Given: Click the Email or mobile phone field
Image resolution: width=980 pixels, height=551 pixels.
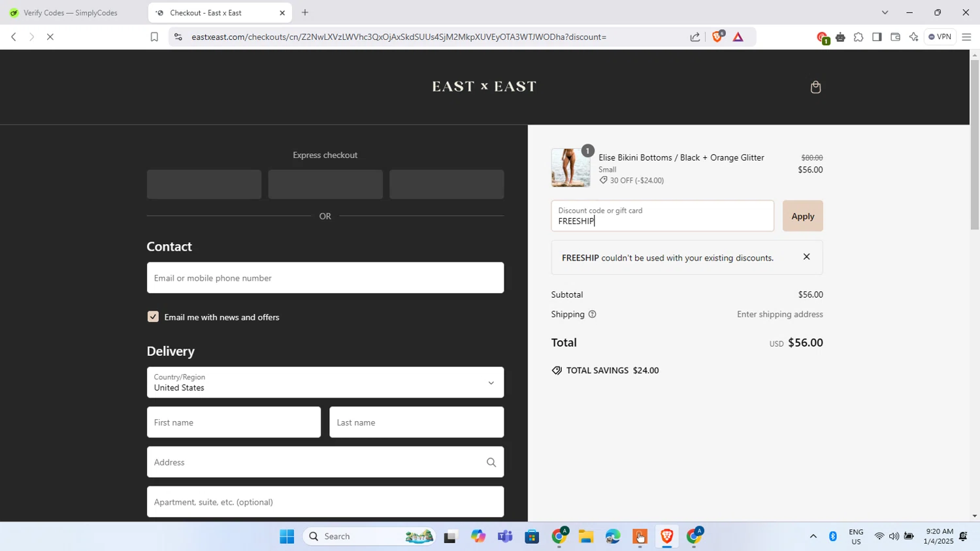Looking at the screenshot, I should tap(325, 277).
